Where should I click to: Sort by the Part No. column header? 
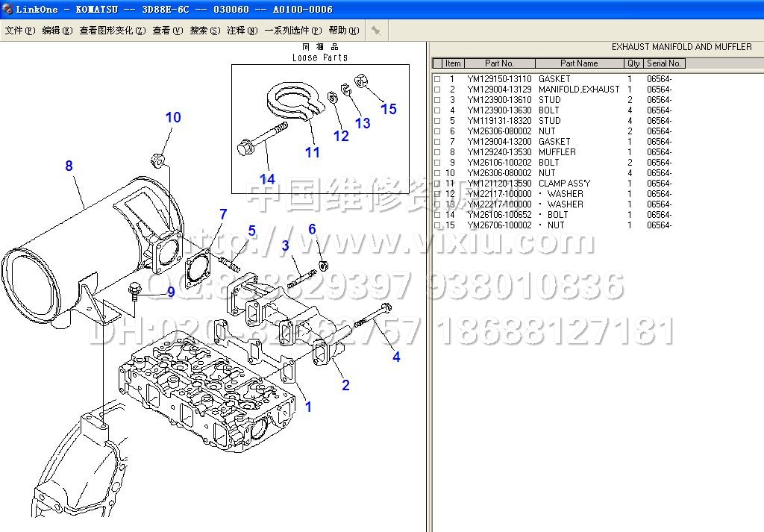(x=499, y=63)
